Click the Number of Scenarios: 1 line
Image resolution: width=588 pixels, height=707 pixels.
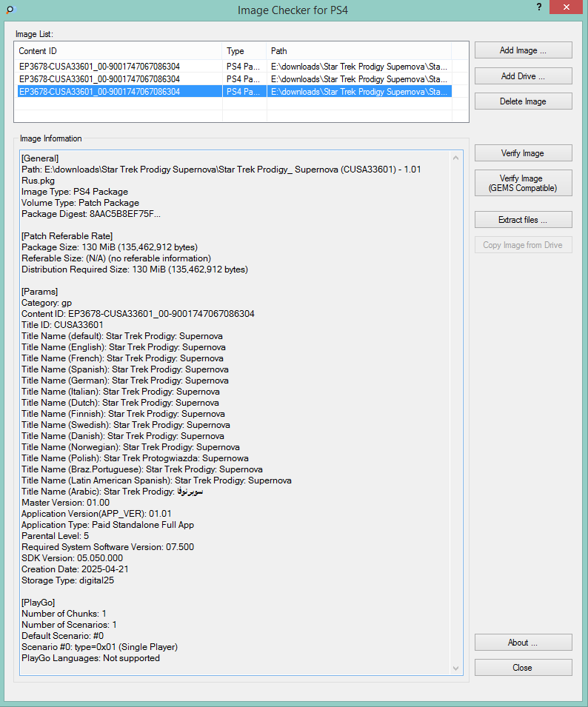pos(70,625)
